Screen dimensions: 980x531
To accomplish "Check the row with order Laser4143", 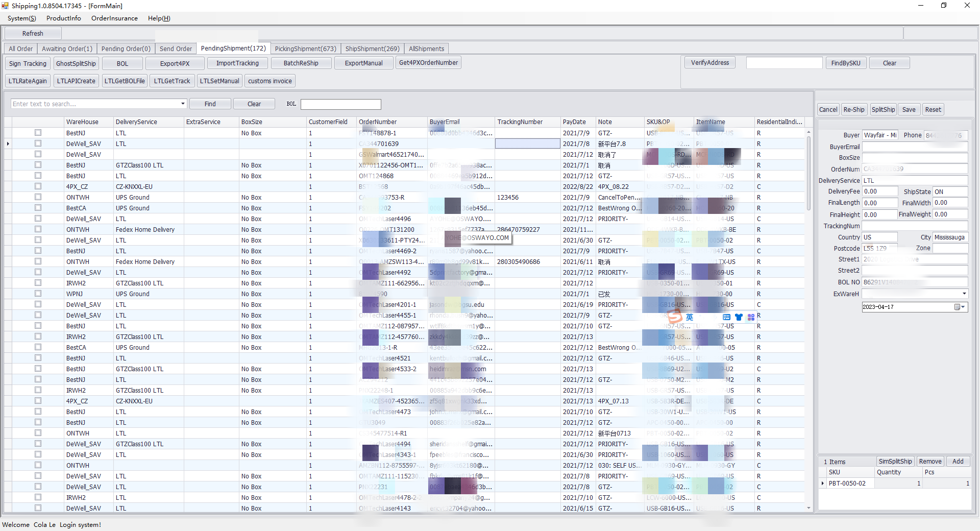I will pos(38,508).
